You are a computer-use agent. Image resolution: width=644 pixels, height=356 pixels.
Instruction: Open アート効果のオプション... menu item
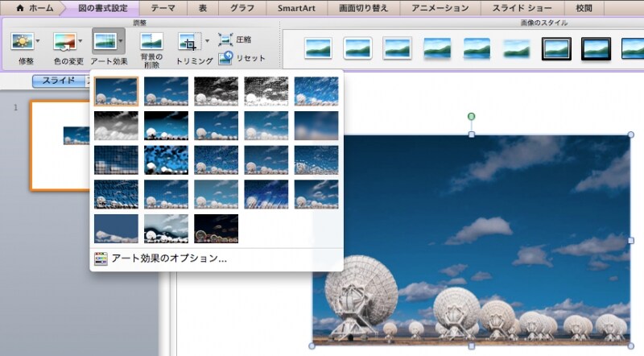click(x=217, y=259)
